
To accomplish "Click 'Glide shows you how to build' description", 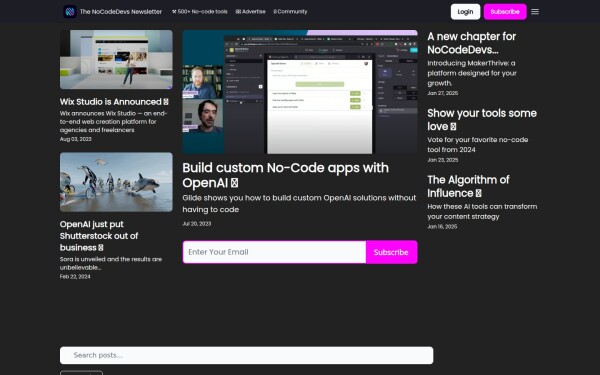I will click(x=299, y=204).
